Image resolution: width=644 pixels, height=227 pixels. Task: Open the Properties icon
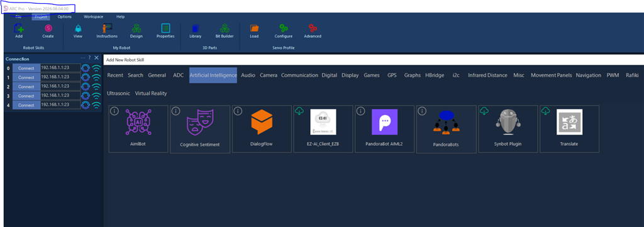pyautogui.click(x=165, y=28)
